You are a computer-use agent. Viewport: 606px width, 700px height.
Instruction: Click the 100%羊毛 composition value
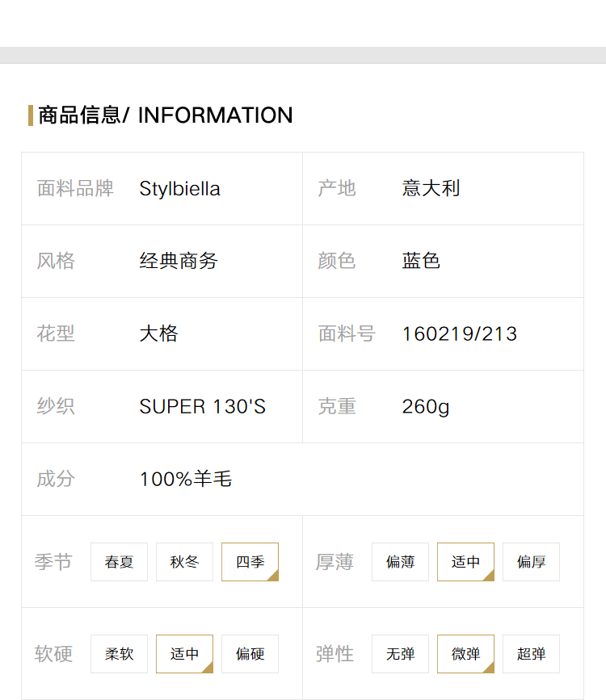tap(186, 479)
